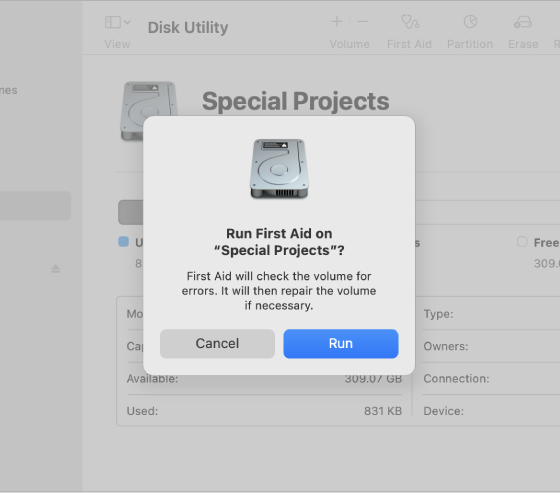Click the 831 KB used value
Screen dimensions: 560x496
click(x=383, y=411)
